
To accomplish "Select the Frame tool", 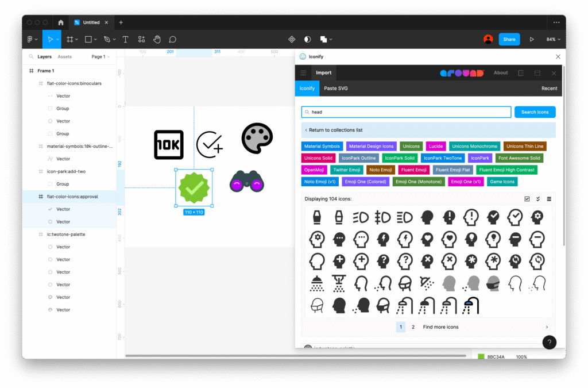I will click(70, 39).
